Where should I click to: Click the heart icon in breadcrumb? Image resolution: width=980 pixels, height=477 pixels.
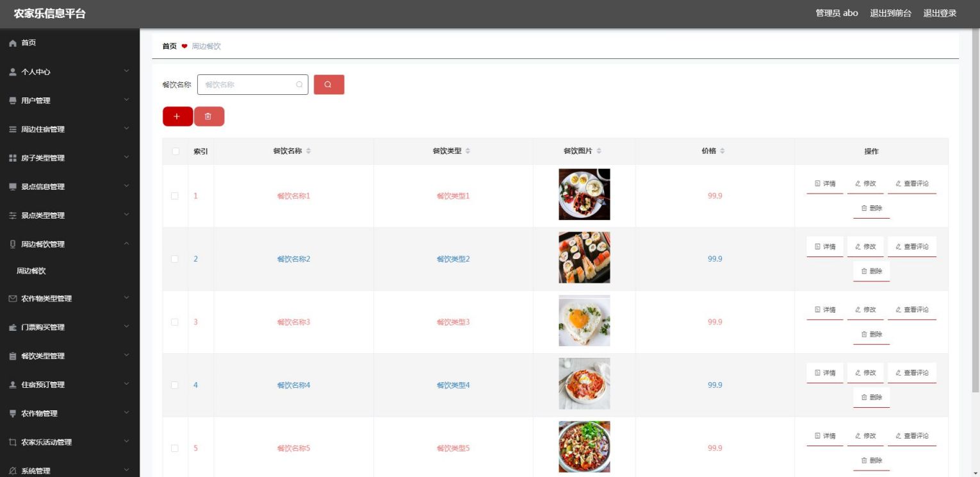tap(184, 46)
